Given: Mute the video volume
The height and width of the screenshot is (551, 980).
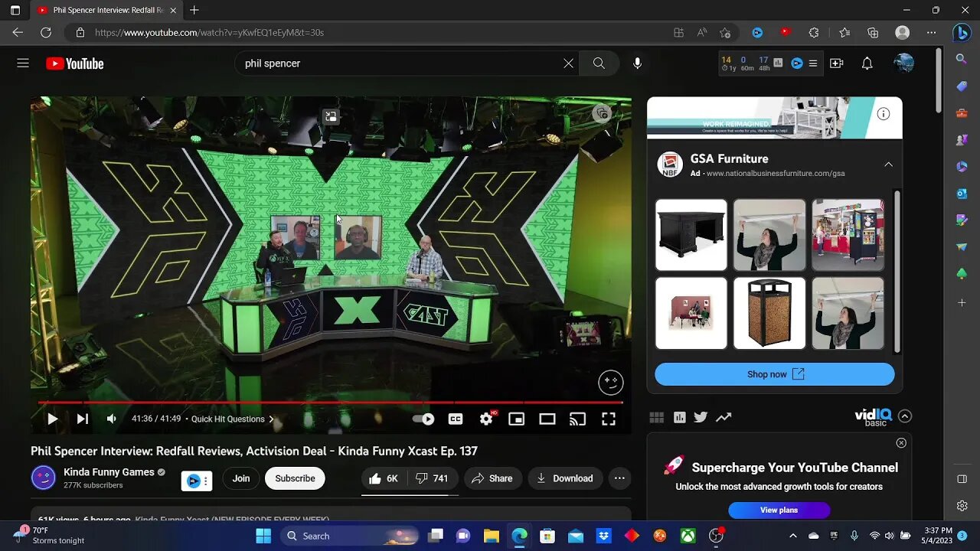Looking at the screenshot, I should [112, 419].
